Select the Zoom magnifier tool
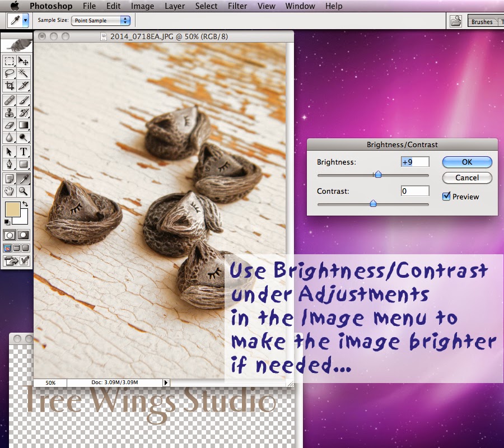 point(23,191)
